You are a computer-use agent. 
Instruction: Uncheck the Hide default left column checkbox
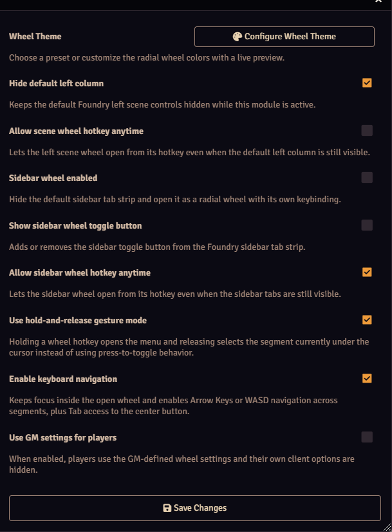pyautogui.click(x=367, y=83)
